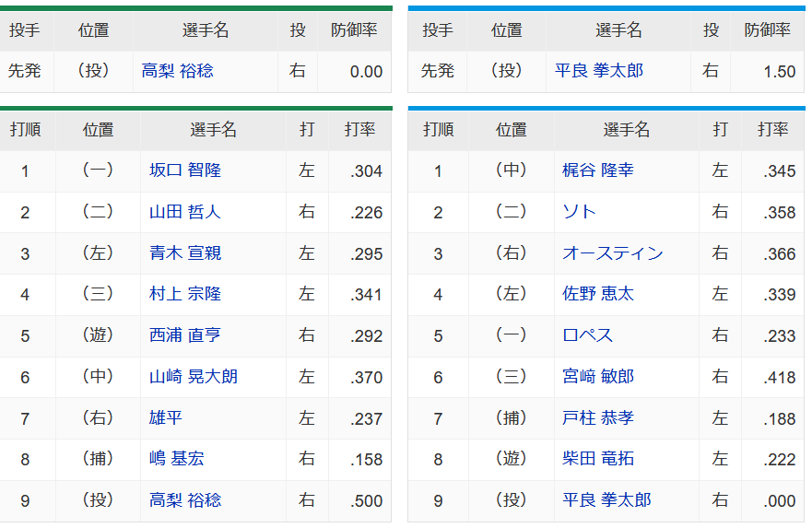The width and height of the screenshot is (812, 528).
Task: Open starting pitcher 平良 拳太郎 profile link
Action: pyautogui.click(x=599, y=71)
